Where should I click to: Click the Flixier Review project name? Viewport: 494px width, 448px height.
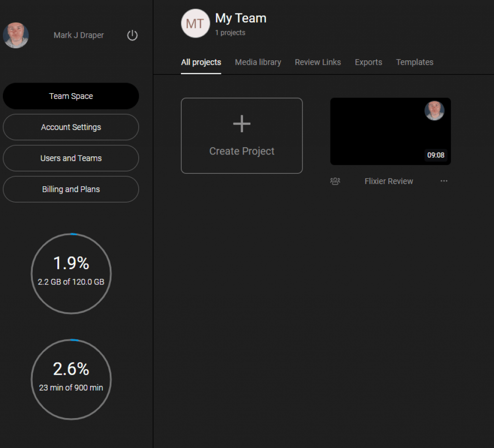tap(388, 182)
